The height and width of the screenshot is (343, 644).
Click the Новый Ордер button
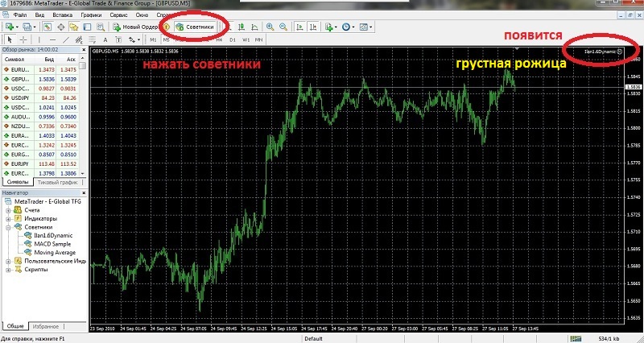click(x=135, y=27)
